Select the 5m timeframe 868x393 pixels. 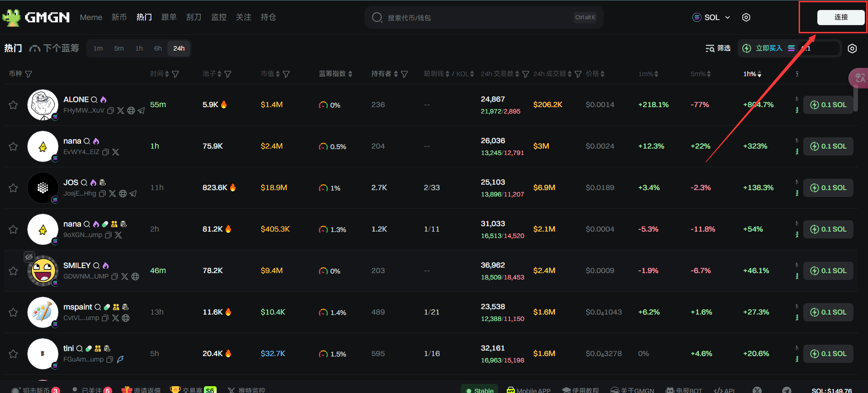119,48
